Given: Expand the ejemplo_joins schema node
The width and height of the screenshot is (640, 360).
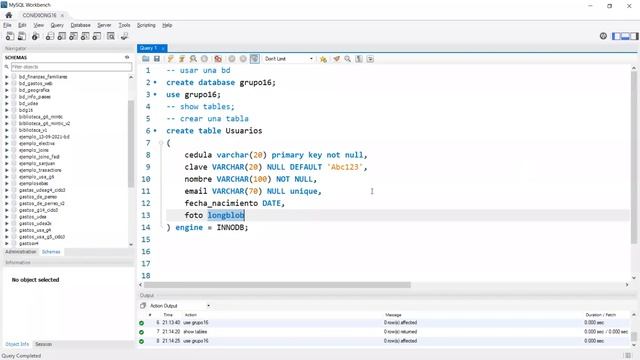Looking at the screenshot, I should [7, 150].
